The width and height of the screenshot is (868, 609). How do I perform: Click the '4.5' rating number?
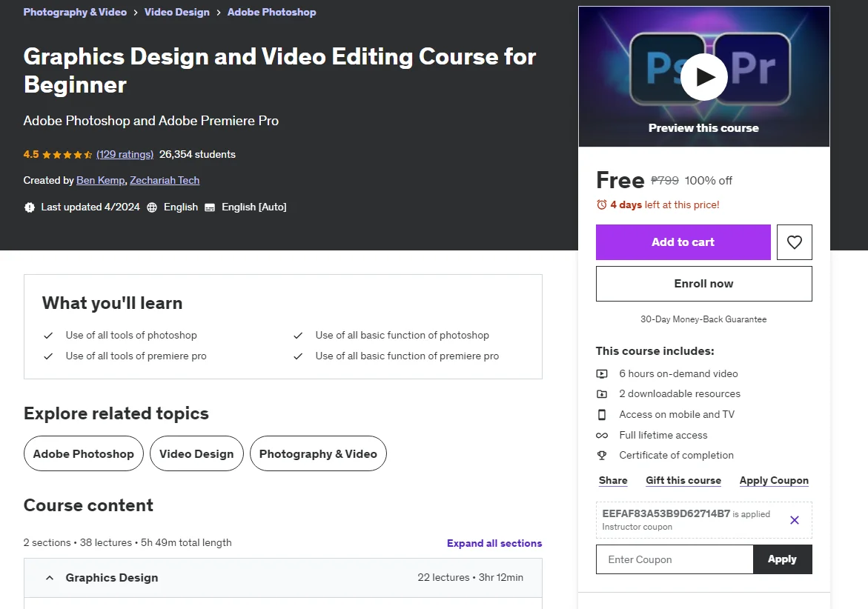coord(31,154)
